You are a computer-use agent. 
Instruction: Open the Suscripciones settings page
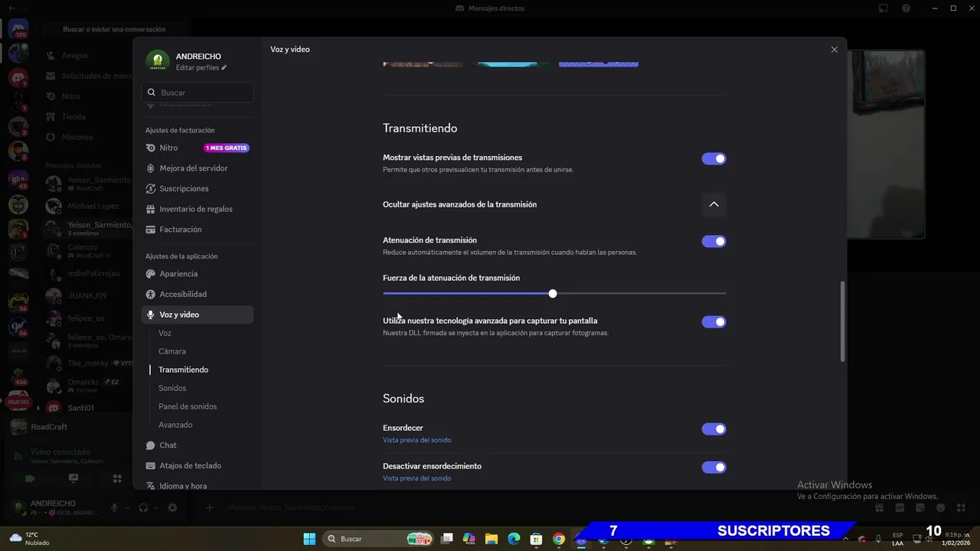tap(198, 188)
